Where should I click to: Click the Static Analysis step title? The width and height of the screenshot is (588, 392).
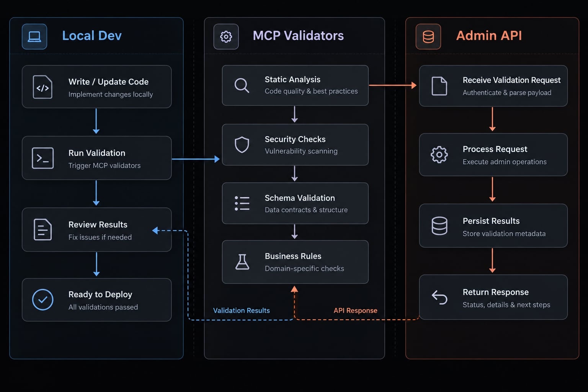click(x=292, y=80)
